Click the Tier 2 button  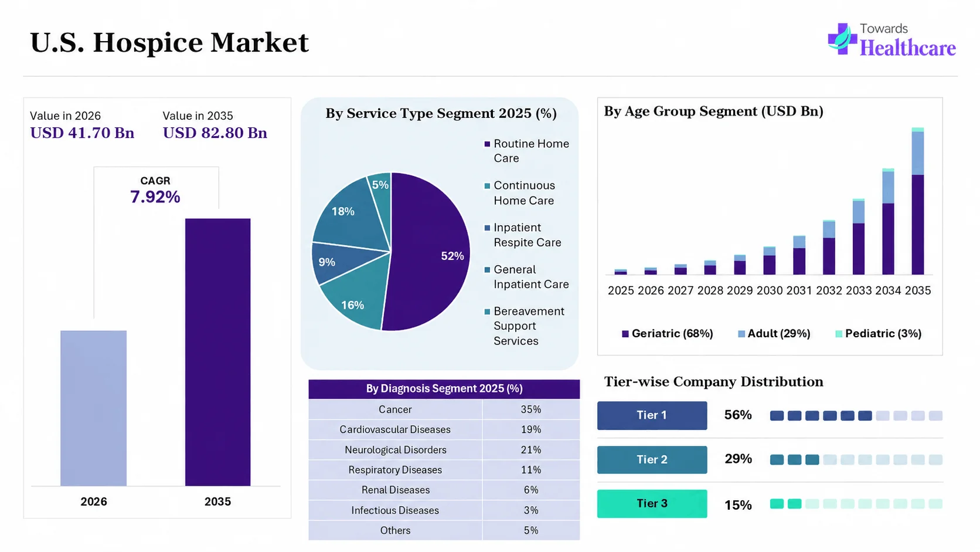click(x=652, y=460)
